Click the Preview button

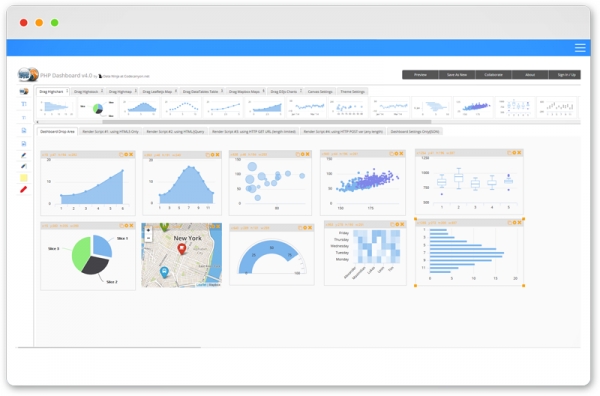coord(420,75)
